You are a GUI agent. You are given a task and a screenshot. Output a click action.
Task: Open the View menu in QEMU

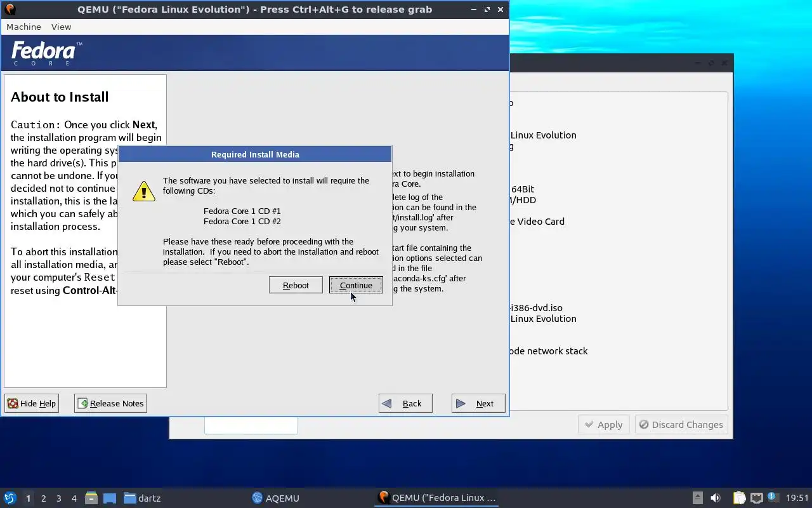click(x=61, y=27)
